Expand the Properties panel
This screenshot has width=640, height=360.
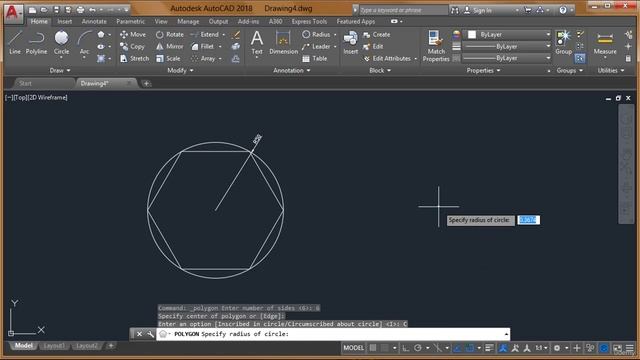point(483,71)
